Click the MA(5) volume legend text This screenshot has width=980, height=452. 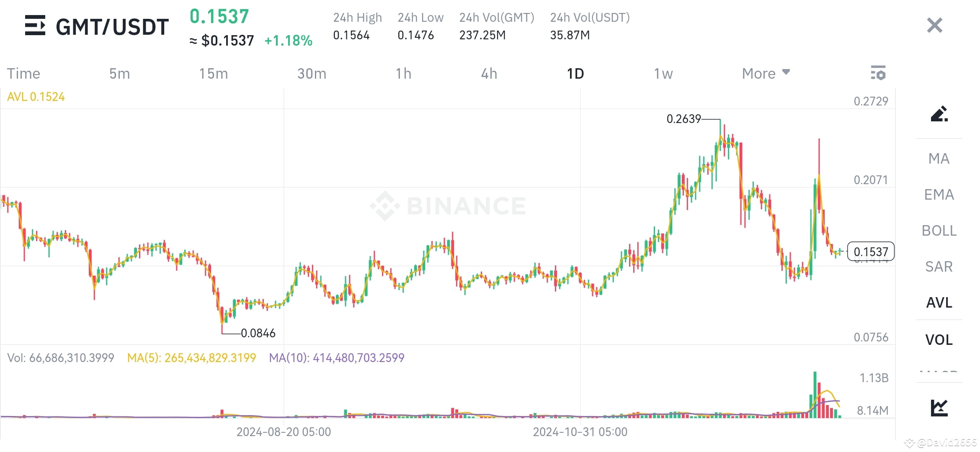[x=192, y=358]
